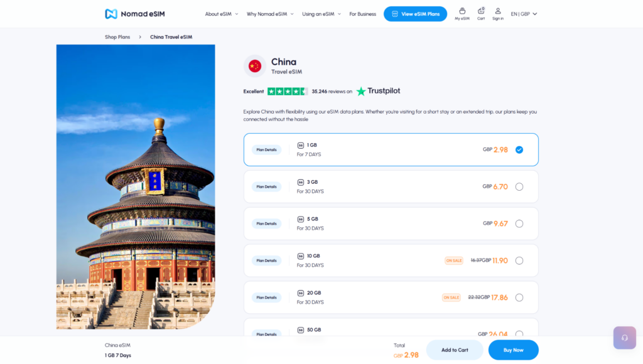Click China Travel eSIM breadcrumb

[x=171, y=37]
